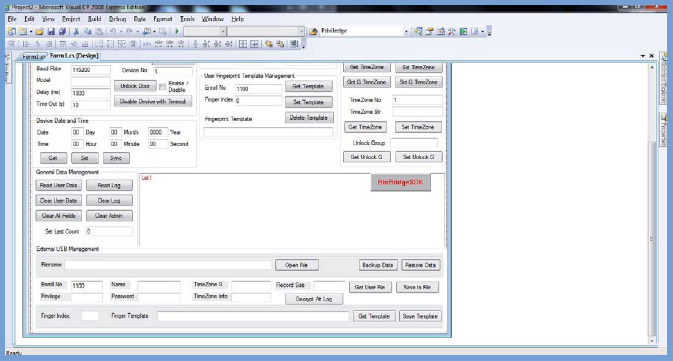Open the active files list dropdown arrow

tap(643, 56)
